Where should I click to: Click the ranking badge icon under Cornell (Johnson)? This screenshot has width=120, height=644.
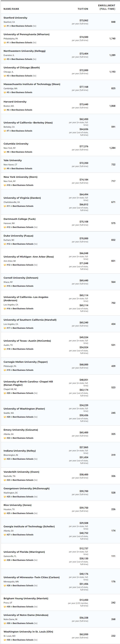pos(5,286)
